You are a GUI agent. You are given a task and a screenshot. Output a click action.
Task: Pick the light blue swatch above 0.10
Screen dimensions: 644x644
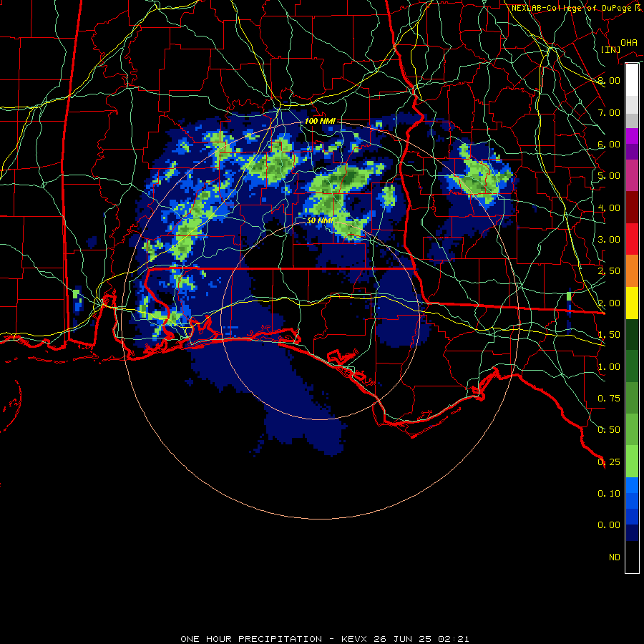(x=632, y=485)
